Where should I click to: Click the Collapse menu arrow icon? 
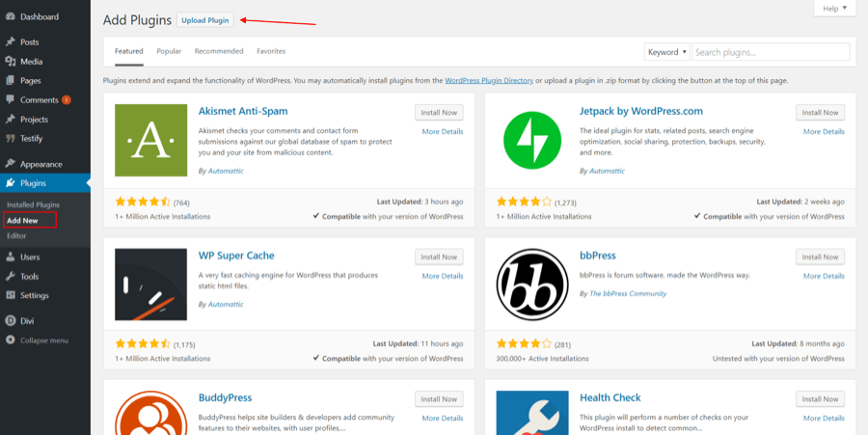(10, 340)
